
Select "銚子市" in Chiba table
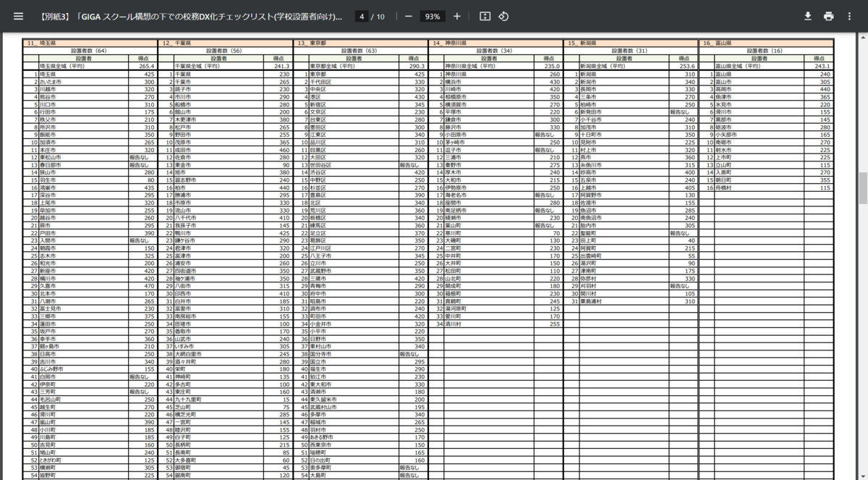[182, 89]
